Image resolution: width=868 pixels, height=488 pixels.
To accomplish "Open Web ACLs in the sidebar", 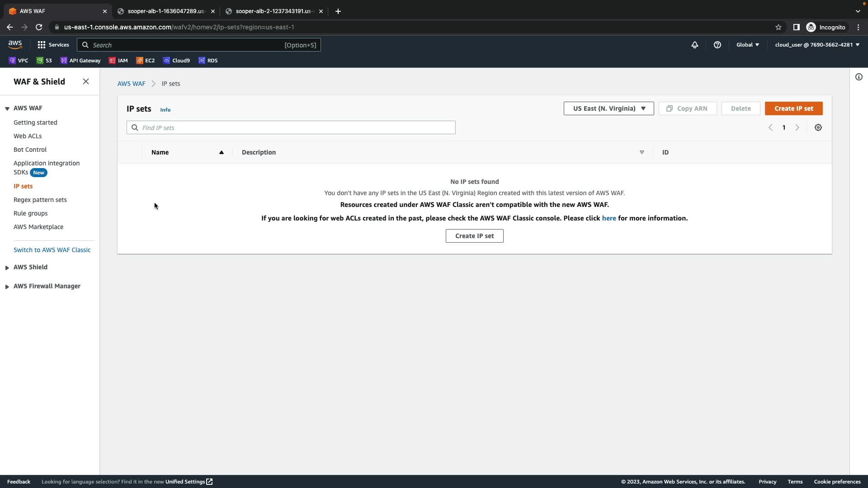I will [x=28, y=136].
